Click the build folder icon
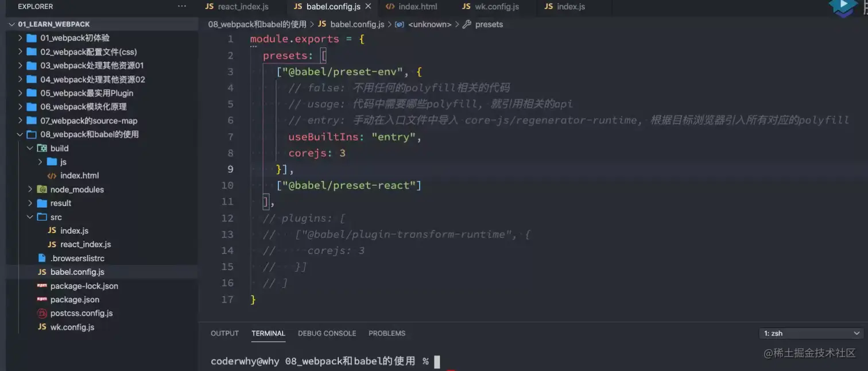 pos(41,148)
